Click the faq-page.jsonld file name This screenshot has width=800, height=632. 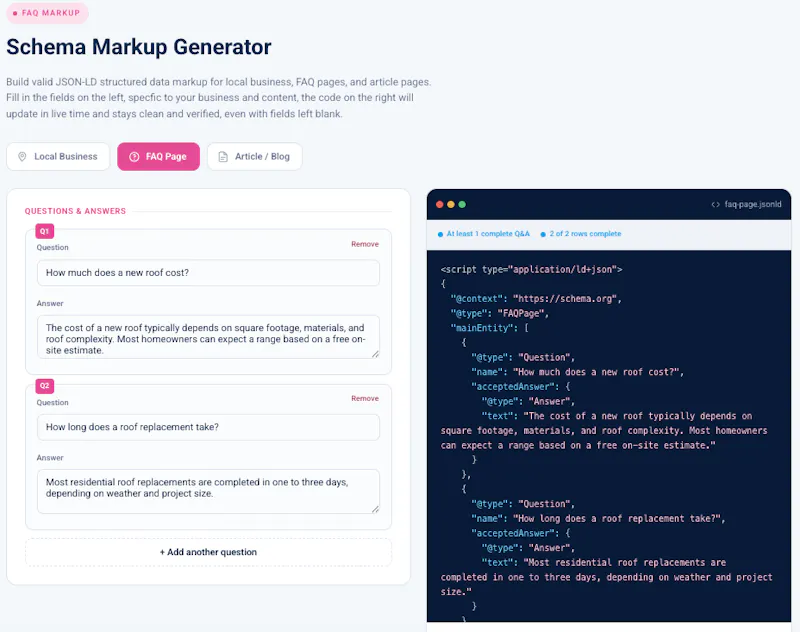[x=753, y=205]
